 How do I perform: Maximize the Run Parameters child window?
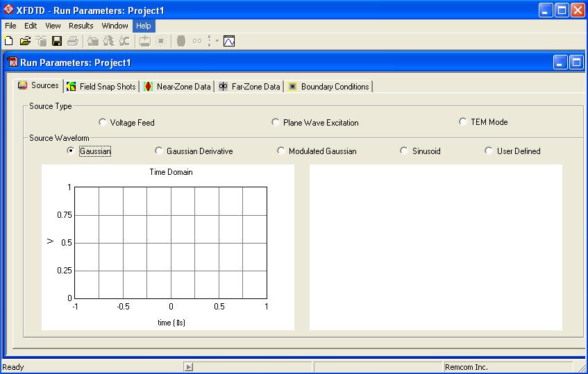point(576,62)
